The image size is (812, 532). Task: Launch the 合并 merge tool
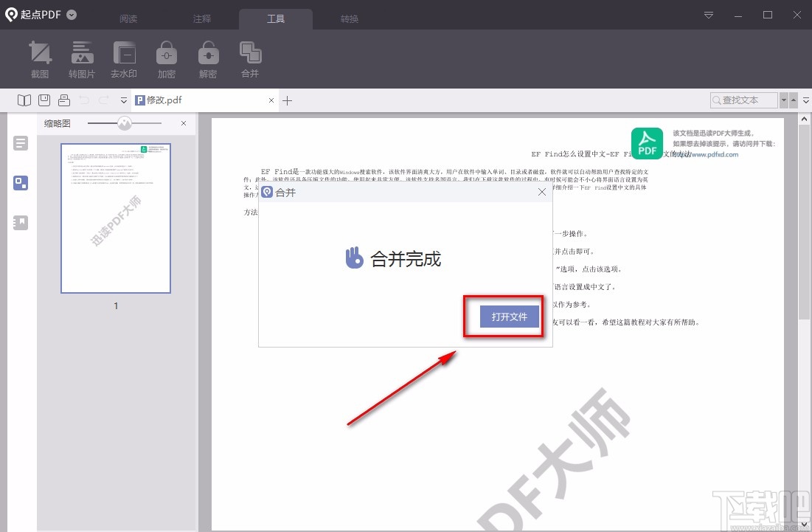(x=250, y=60)
